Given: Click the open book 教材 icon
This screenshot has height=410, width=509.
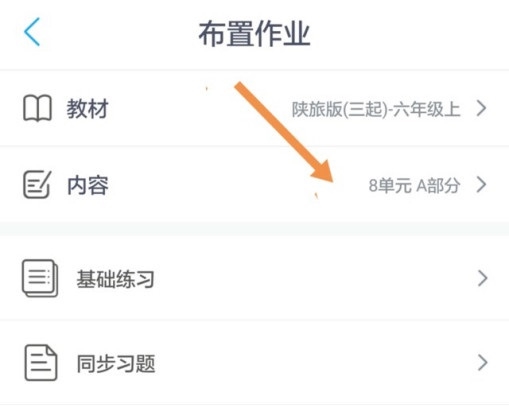Looking at the screenshot, I should 37,108.
